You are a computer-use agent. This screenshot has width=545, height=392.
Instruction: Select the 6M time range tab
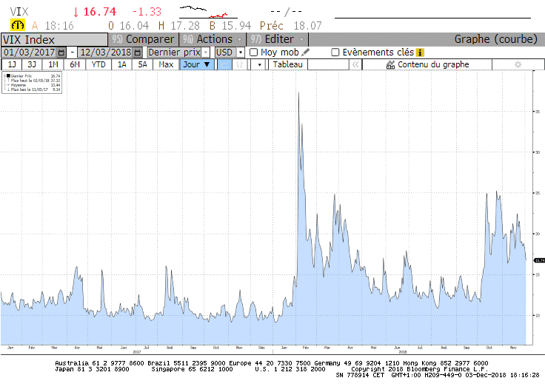(75, 64)
